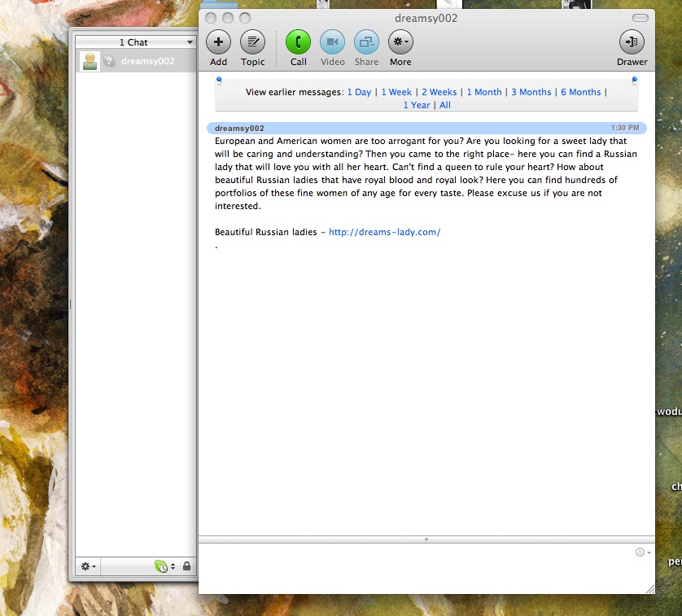Start a call with the green Call button
The image size is (682, 616).
(x=298, y=42)
